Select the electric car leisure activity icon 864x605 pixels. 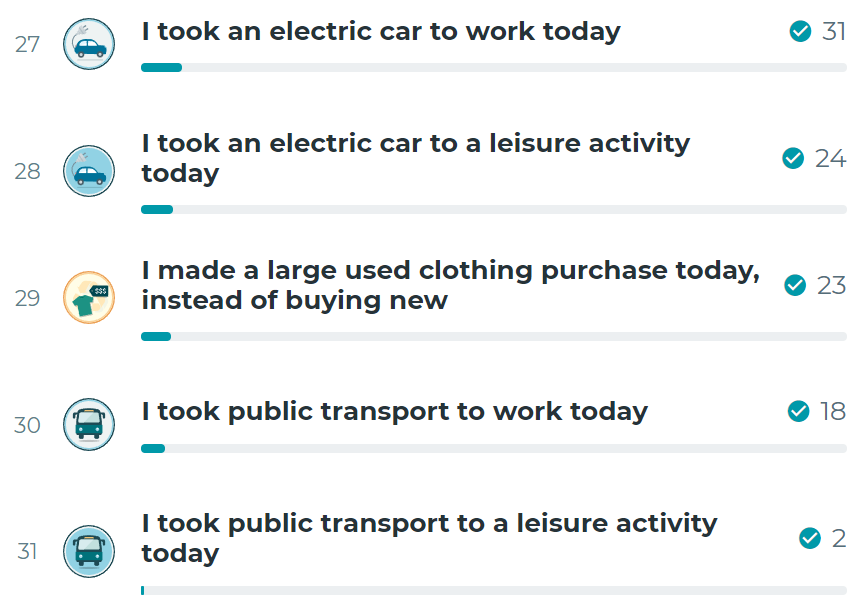[x=89, y=171]
